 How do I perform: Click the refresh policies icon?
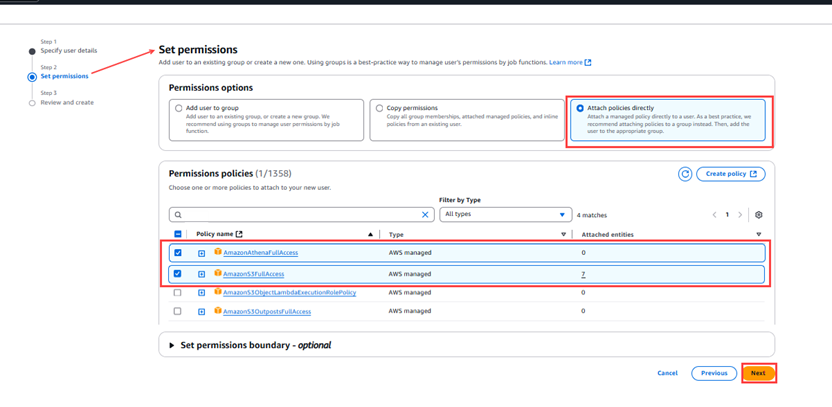[685, 173]
